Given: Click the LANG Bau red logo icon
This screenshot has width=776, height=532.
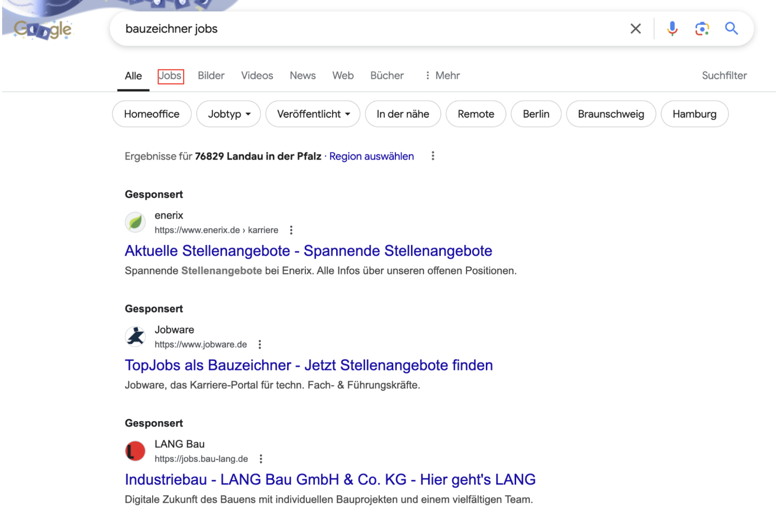Looking at the screenshot, I should [135, 450].
